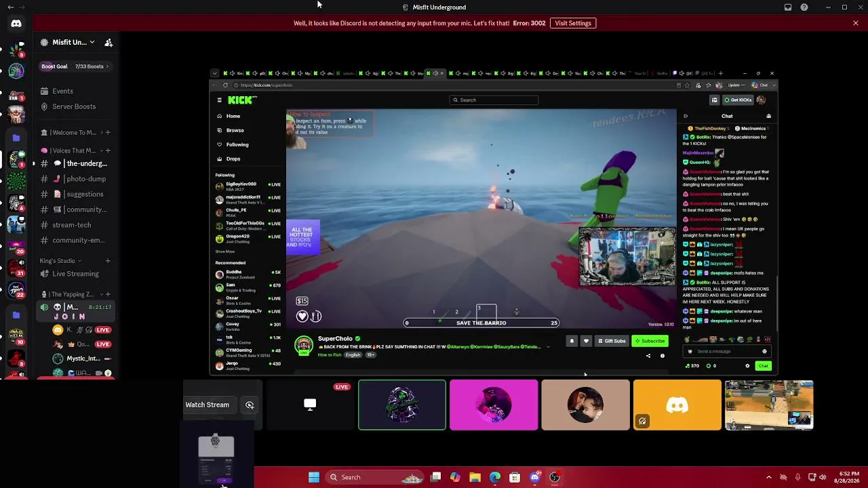
Task: Select the photo-dump channel
Action: point(76,179)
